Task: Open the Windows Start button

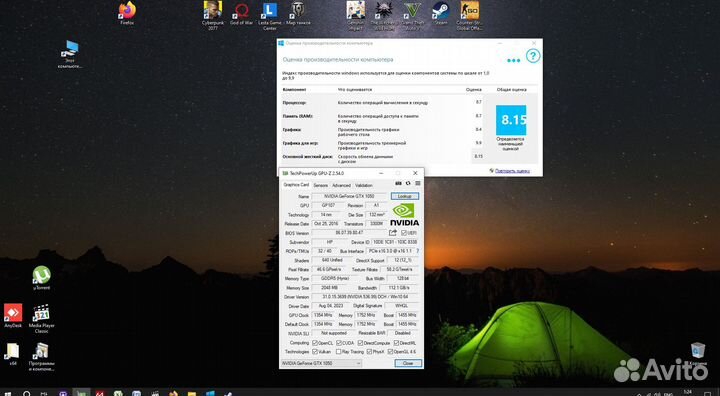Action: (7, 393)
